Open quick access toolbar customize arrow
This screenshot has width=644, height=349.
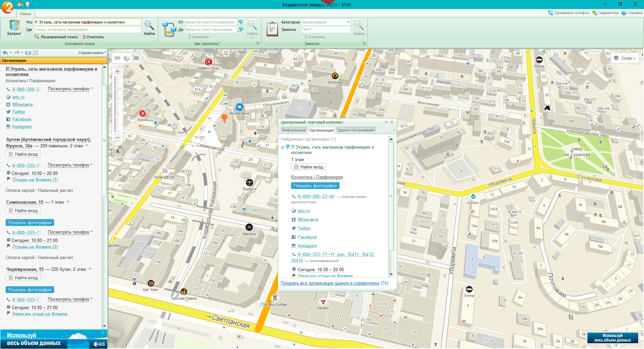click(37, 4)
